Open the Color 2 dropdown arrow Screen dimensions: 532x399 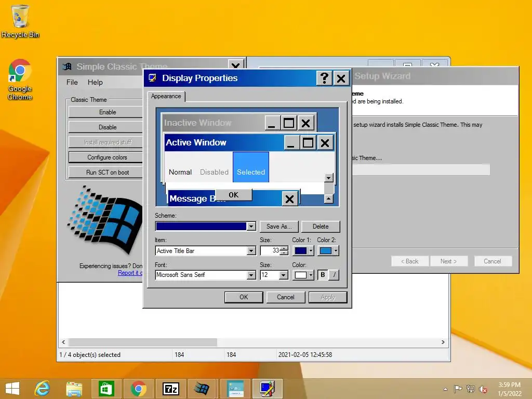click(x=336, y=251)
